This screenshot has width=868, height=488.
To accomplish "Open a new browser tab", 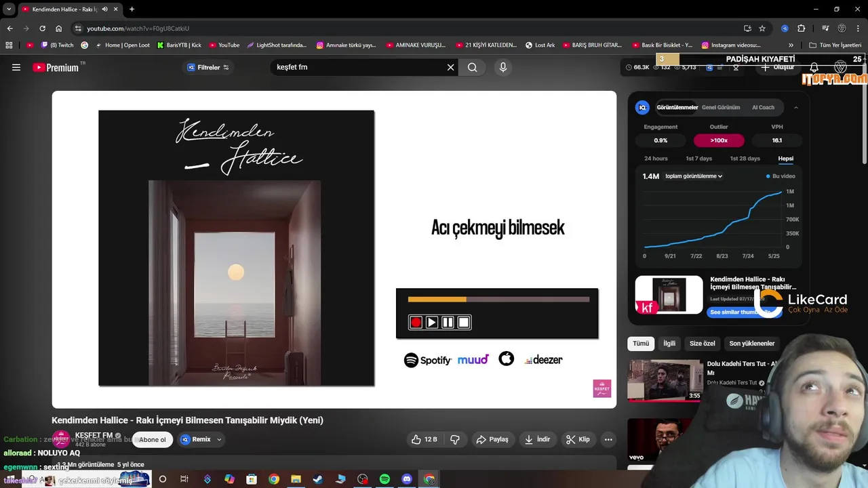I will coord(132,9).
